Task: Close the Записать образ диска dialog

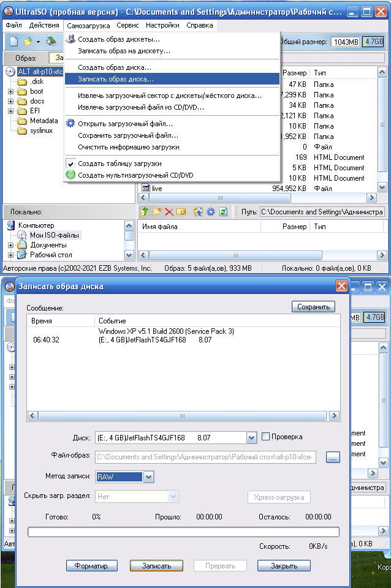Action: 341,286
